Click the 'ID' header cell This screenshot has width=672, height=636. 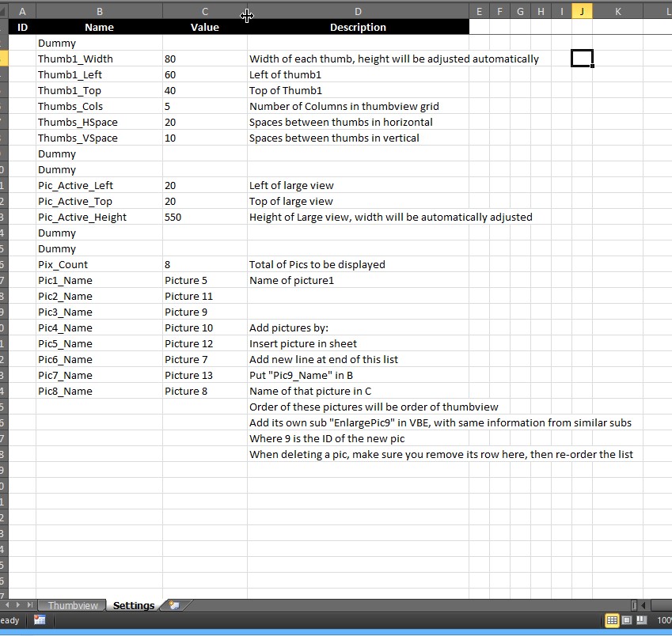22,27
